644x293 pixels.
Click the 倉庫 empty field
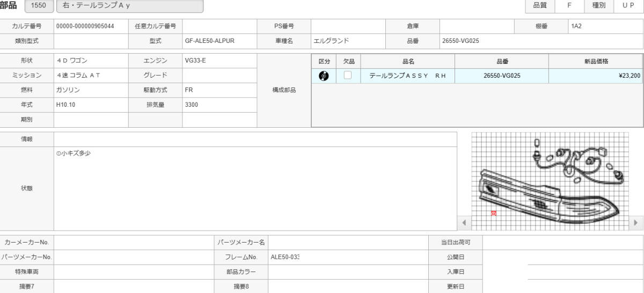point(477,26)
